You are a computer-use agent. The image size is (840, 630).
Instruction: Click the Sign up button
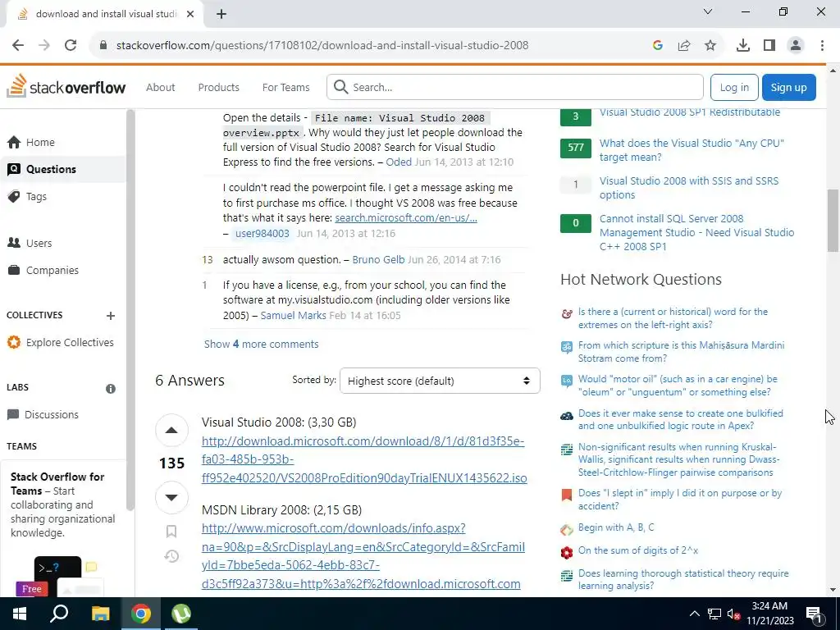(788, 87)
